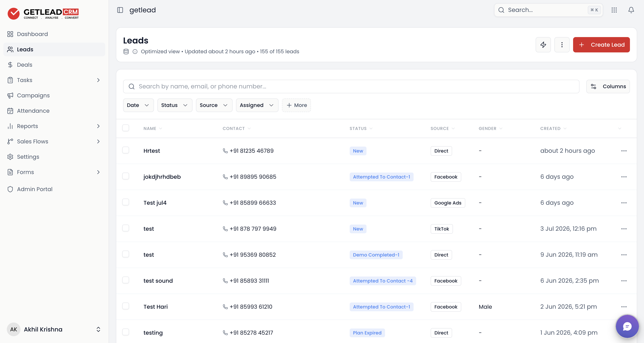Check the Test jul4 row checkbox
This screenshot has width=644, height=343.
tap(125, 202)
